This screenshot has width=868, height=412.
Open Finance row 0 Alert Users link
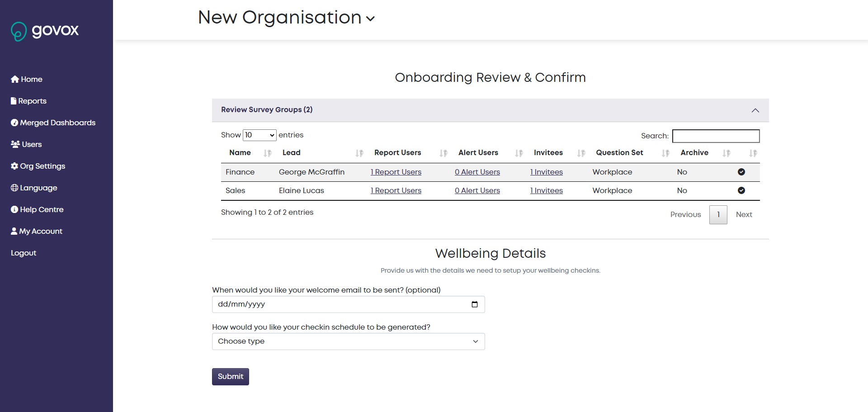477,172
